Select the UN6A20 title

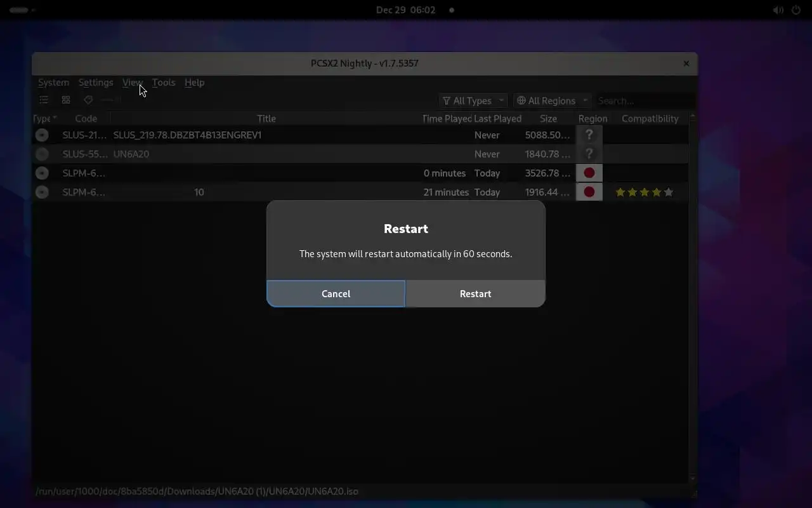click(131, 154)
